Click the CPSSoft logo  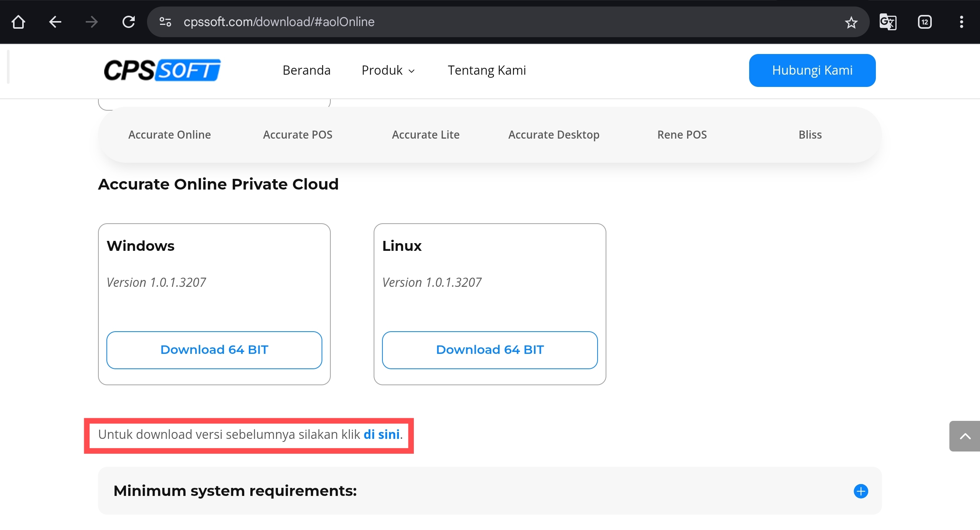pos(162,70)
